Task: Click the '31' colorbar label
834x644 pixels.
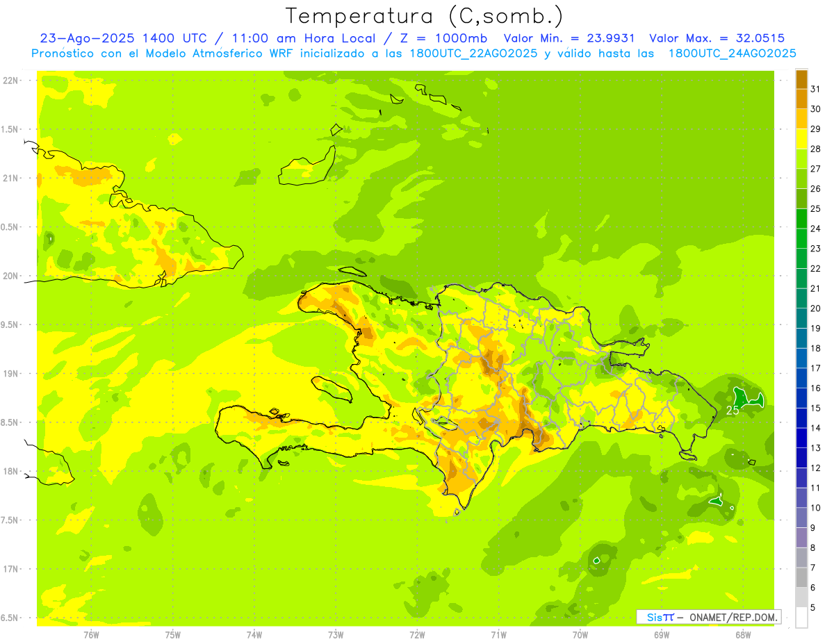Action: [x=816, y=89]
